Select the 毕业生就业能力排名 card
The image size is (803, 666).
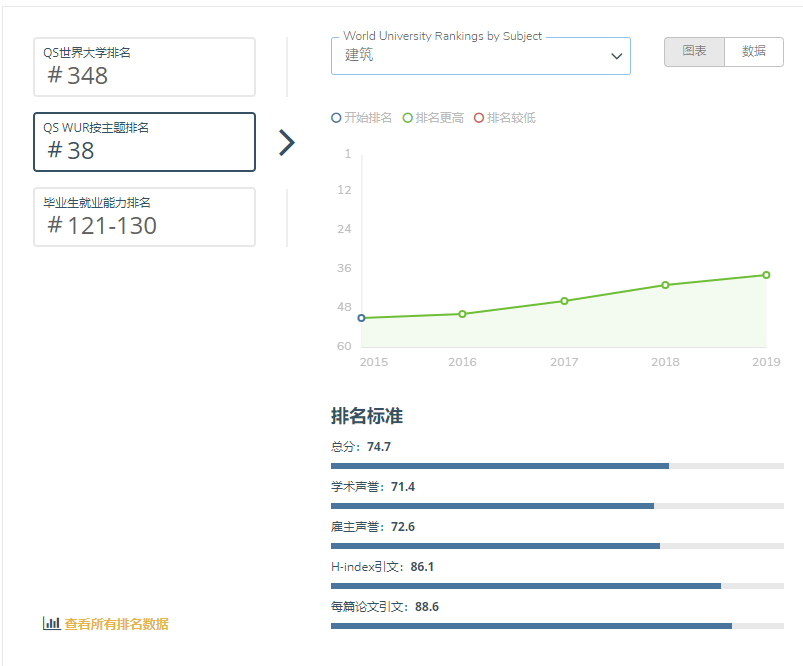click(144, 217)
